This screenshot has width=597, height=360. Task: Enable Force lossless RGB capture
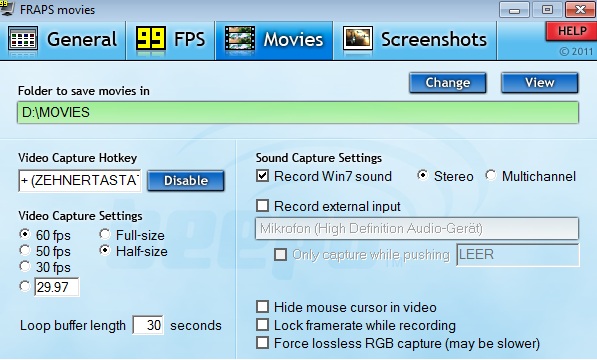262,342
